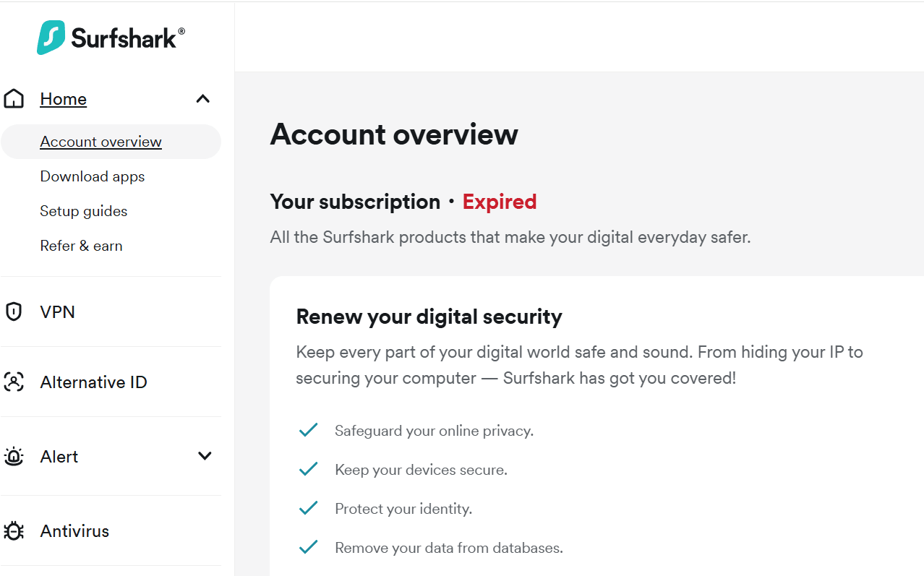Expand the Alert sidebar section
This screenshot has width=924, height=576.
pos(205,456)
